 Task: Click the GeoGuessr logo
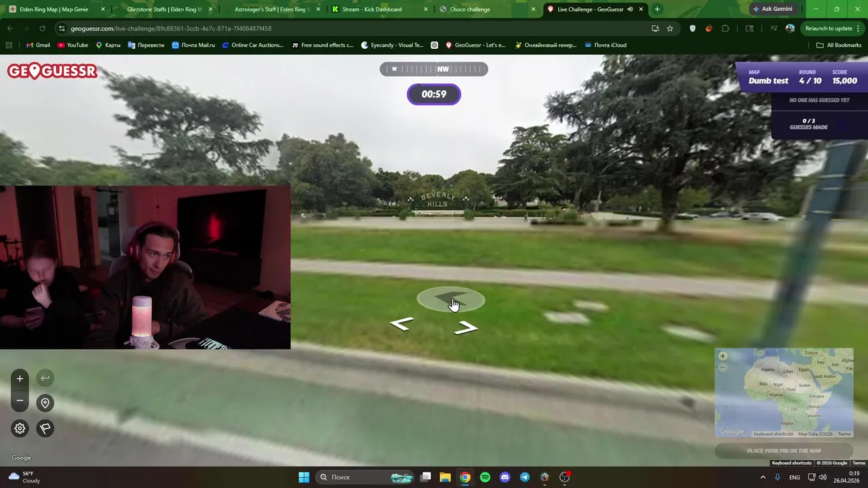(x=52, y=71)
